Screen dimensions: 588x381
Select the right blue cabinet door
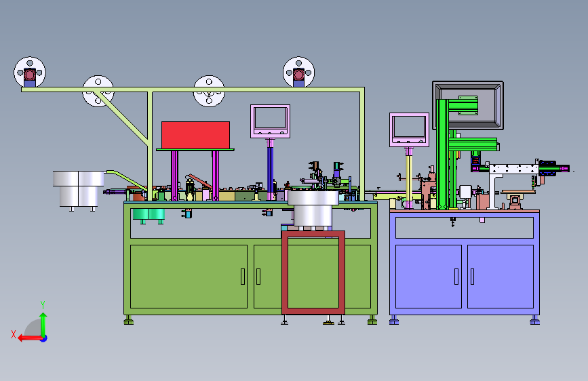(501, 277)
